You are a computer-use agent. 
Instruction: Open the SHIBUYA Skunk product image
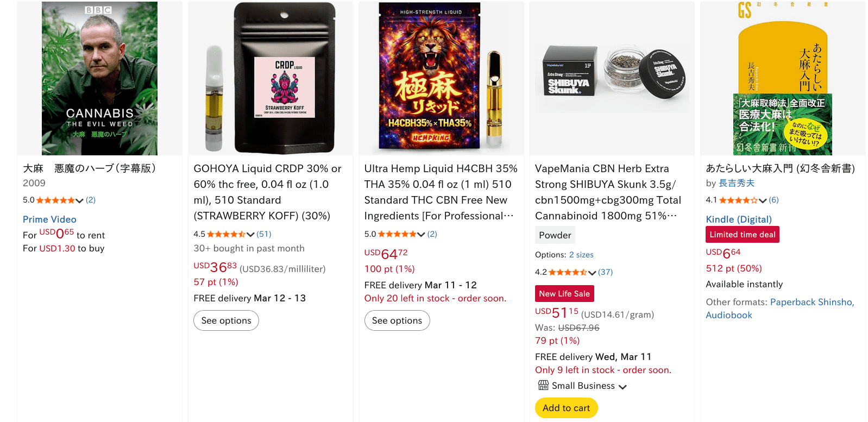pos(612,78)
